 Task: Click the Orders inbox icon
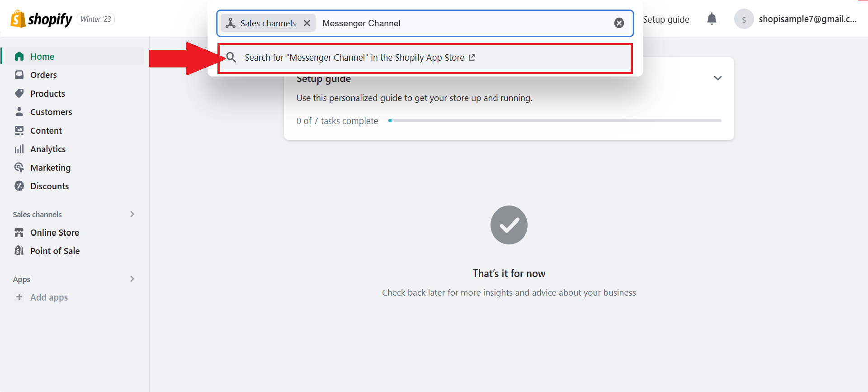click(19, 75)
